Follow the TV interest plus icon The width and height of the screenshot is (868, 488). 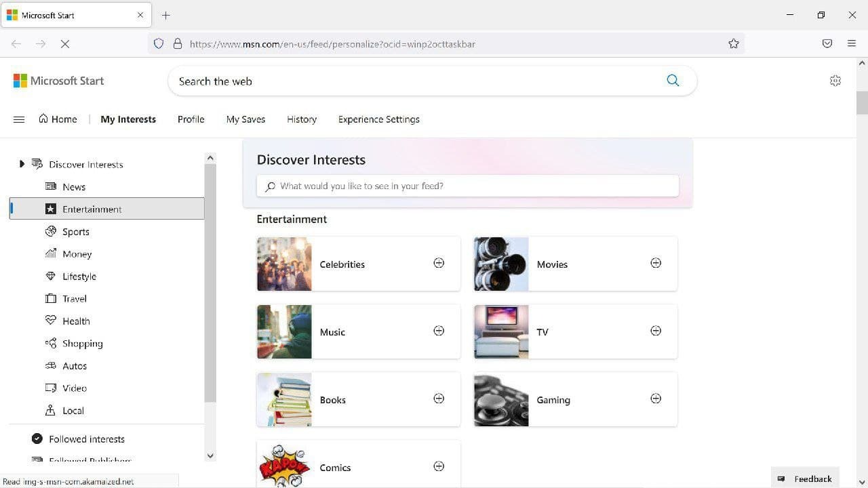[x=656, y=331]
